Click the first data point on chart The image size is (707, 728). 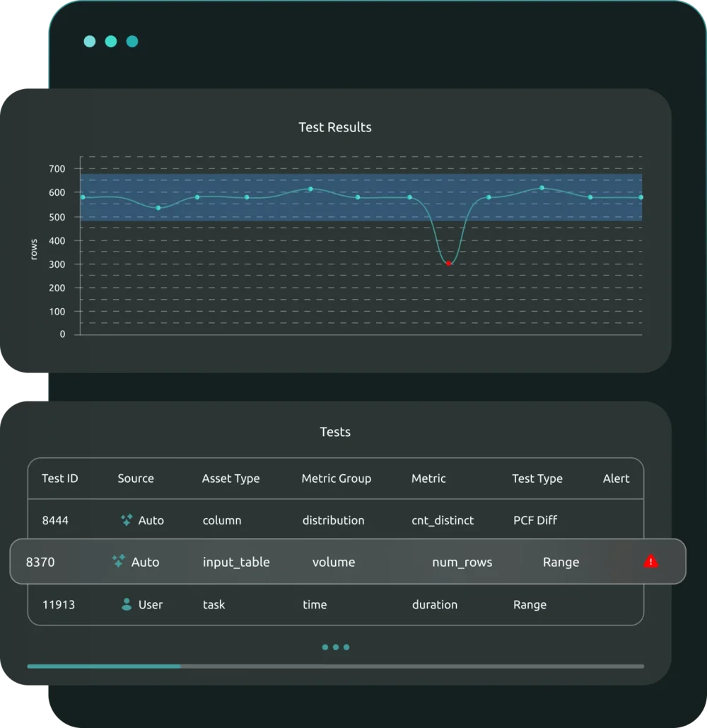pyautogui.click(x=83, y=197)
